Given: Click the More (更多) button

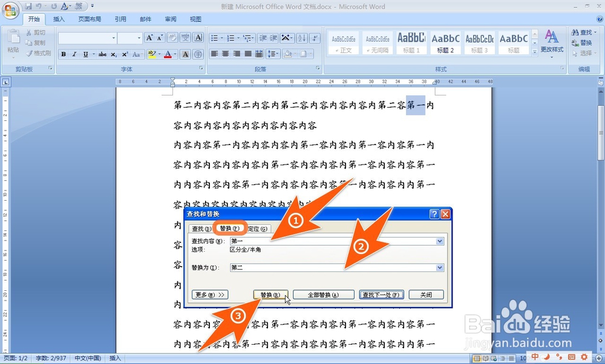Looking at the screenshot, I should (210, 294).
